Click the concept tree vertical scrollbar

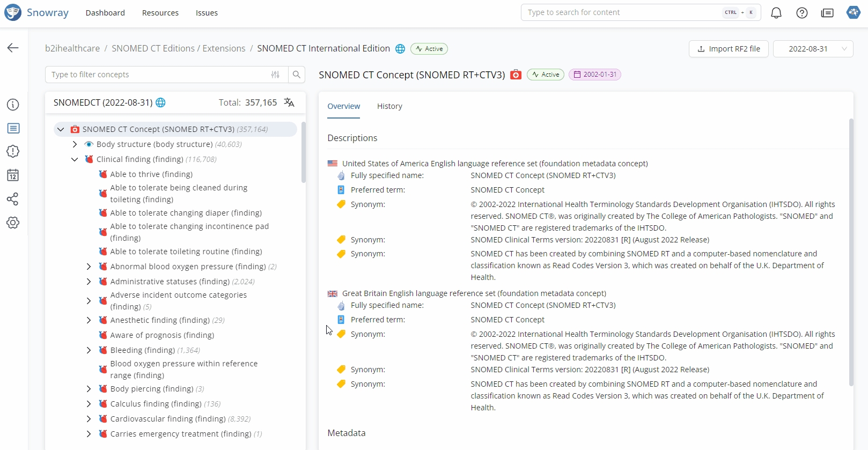click(x=304, y=153)
